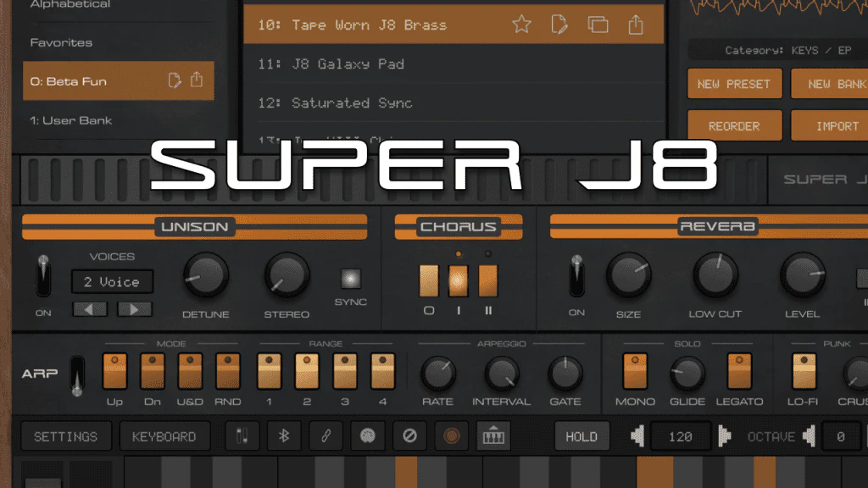Click the arpeggio INTERVAL knob
This screenshot has height=488, width=868.
pos(502,374)
